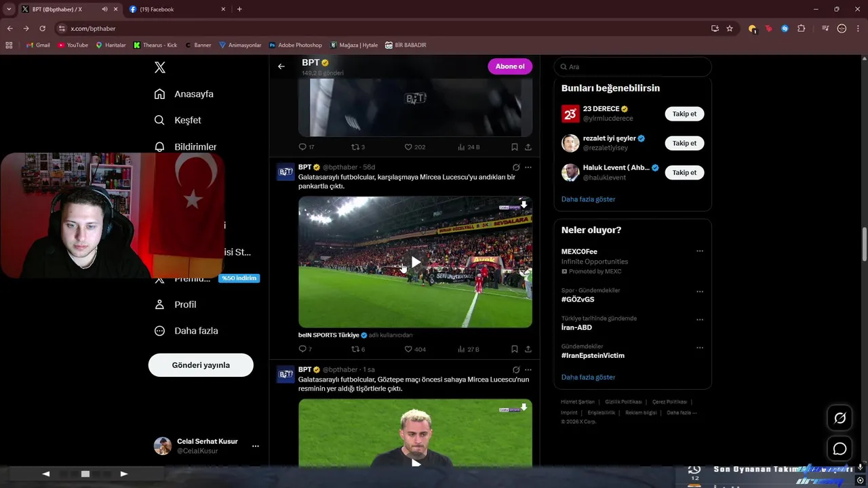This screenshot has height=488, width=868.
Task: Open Bildirimler notifications
Action: 185,146
